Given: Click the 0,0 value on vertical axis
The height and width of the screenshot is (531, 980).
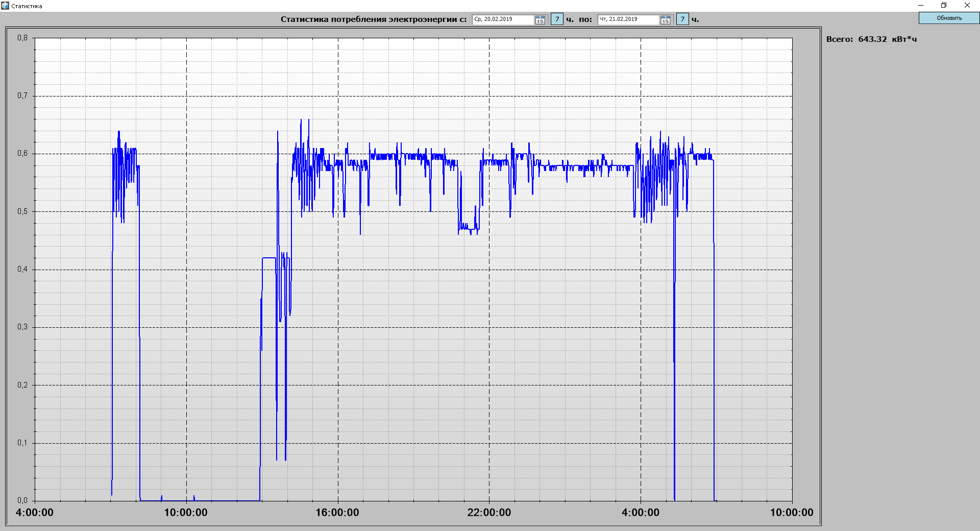Looking at the screenshot, I should point(22,500).
